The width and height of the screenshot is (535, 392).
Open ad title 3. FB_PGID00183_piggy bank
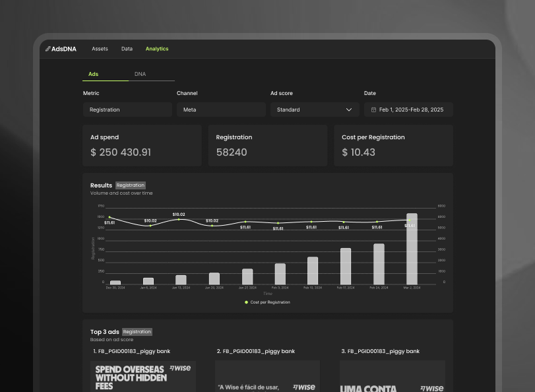pos(381,351)
